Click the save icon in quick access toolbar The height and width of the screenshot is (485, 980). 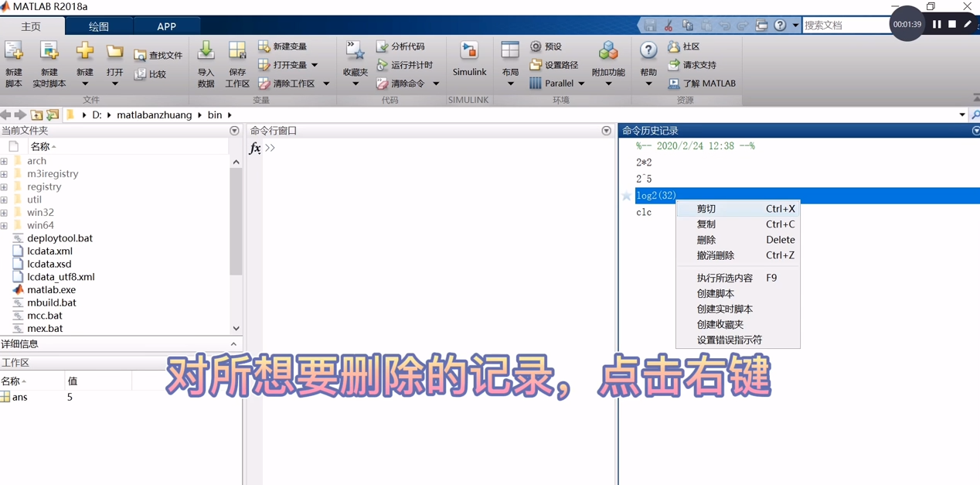tap(650, 26)
